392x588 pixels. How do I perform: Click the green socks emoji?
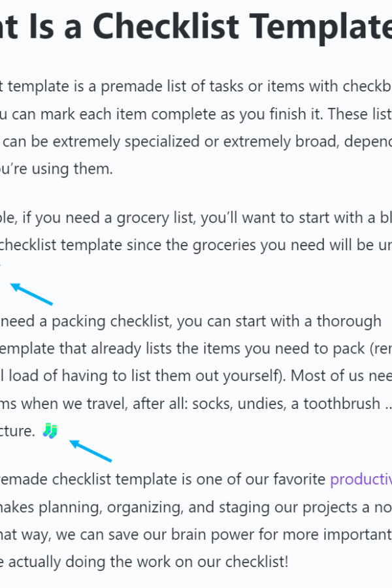point(50,431)
